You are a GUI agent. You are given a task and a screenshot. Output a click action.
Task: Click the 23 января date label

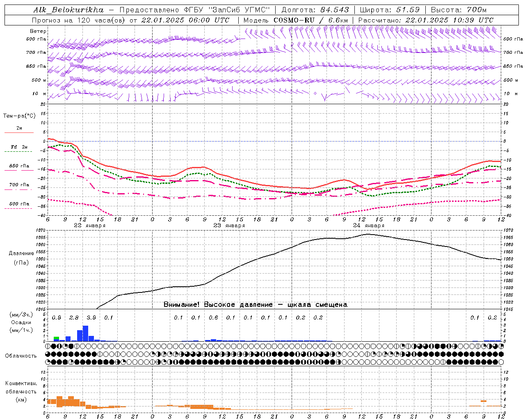[229, 226]
